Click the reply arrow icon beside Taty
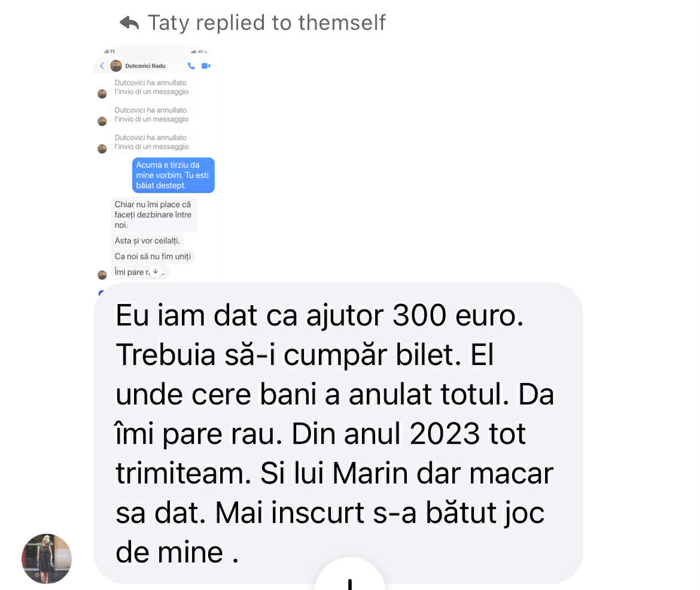This screenshot has width=700, height=590. click(129, 22)
